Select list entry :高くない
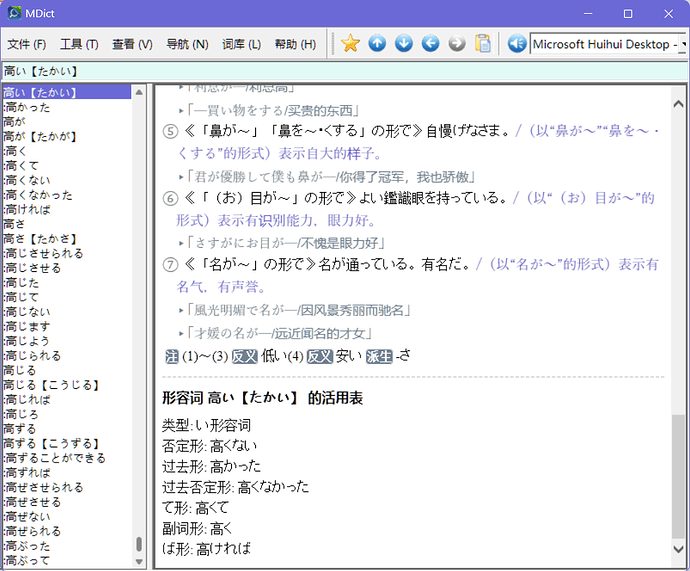 27,180
